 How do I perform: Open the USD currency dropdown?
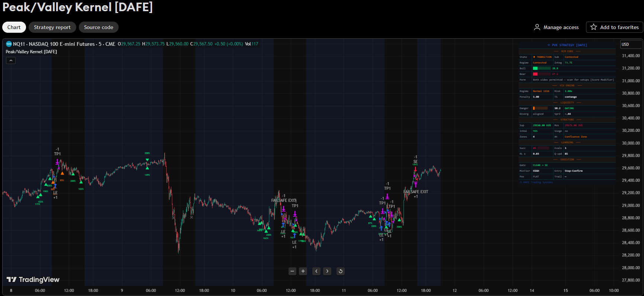pos(631,44)
